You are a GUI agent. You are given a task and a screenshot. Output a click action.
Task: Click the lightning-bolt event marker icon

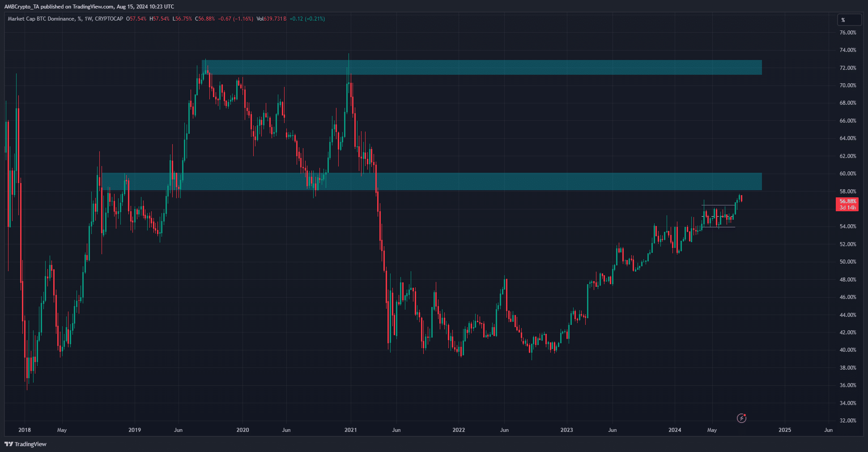(x=741, y=418)
